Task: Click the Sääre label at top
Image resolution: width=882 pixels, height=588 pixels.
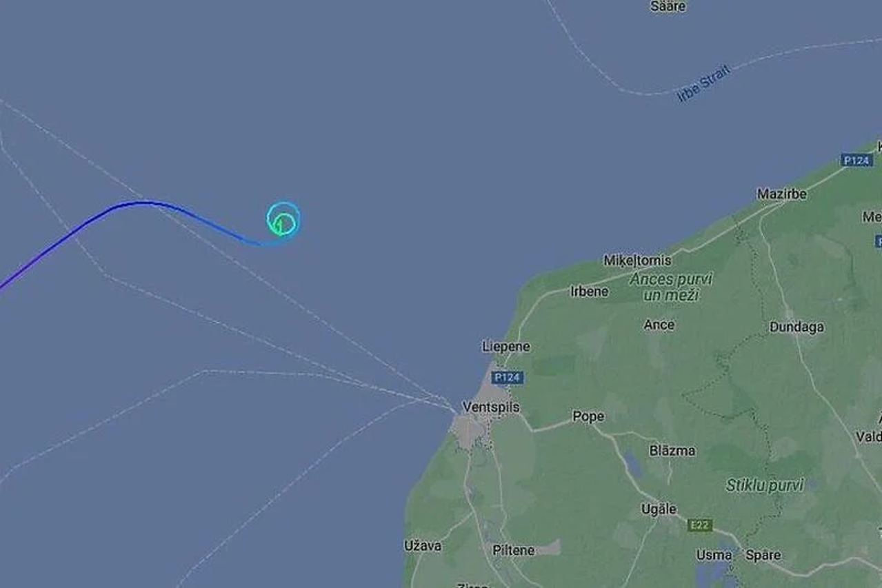Action: coord(668,6)
